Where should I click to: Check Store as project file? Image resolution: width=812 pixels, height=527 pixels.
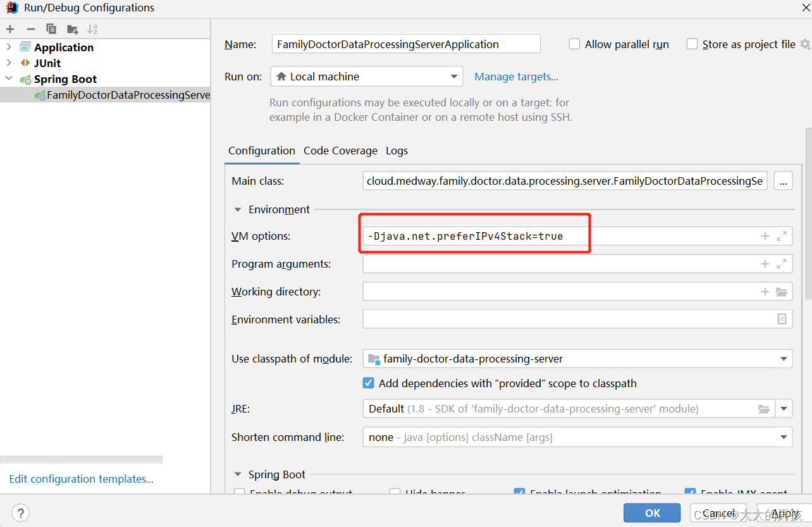pos(692,44)
